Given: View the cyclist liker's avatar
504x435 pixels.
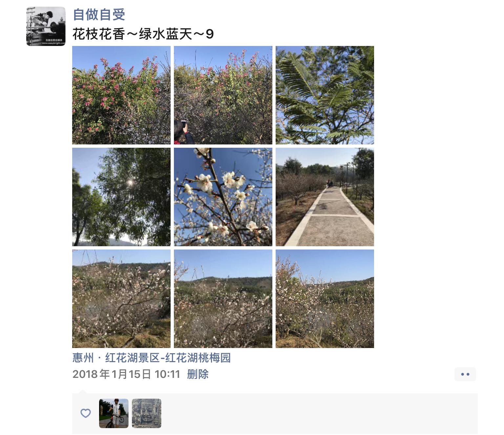Looking at the screenshot, I should [114, 413].
